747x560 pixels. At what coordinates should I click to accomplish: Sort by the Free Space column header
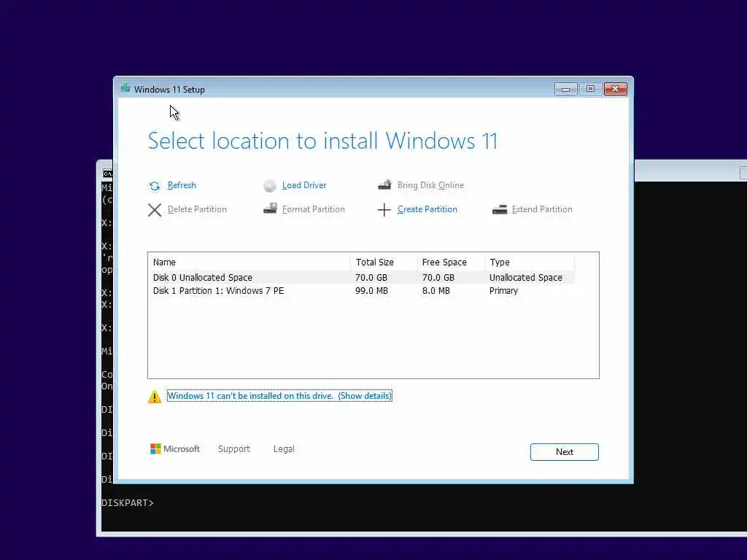(451, 262)
